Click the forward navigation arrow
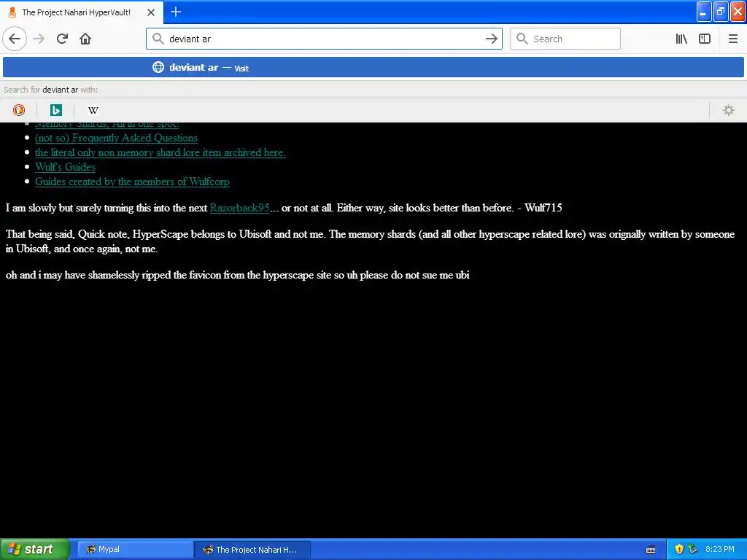Screen dimensions: 747x560 click(39, 39)
